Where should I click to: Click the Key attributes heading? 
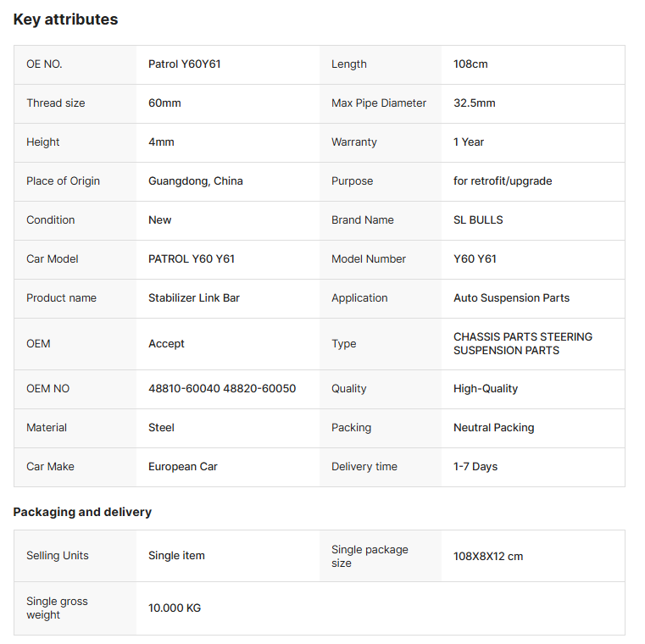tap(65, 19)
